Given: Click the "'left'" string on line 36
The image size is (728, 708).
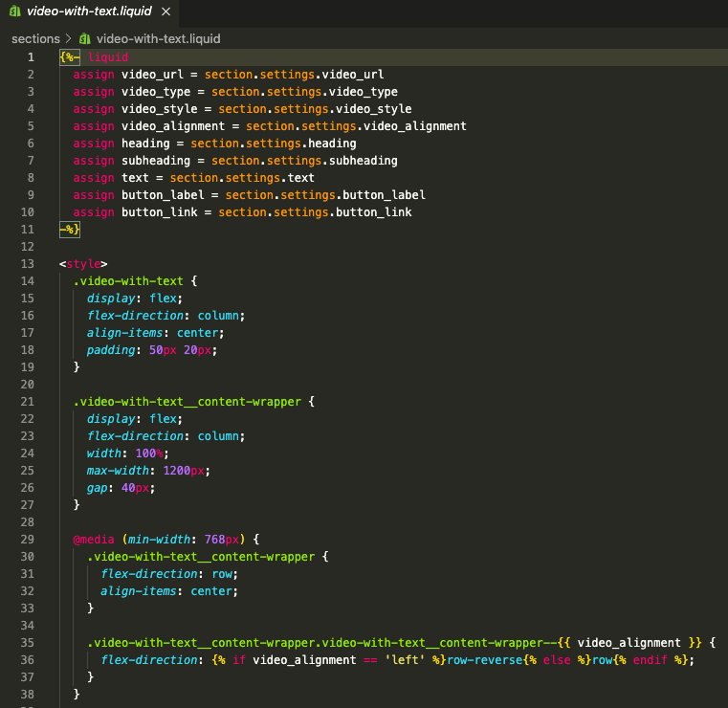Looking at the screenshot, I should (x=405, y=660).
